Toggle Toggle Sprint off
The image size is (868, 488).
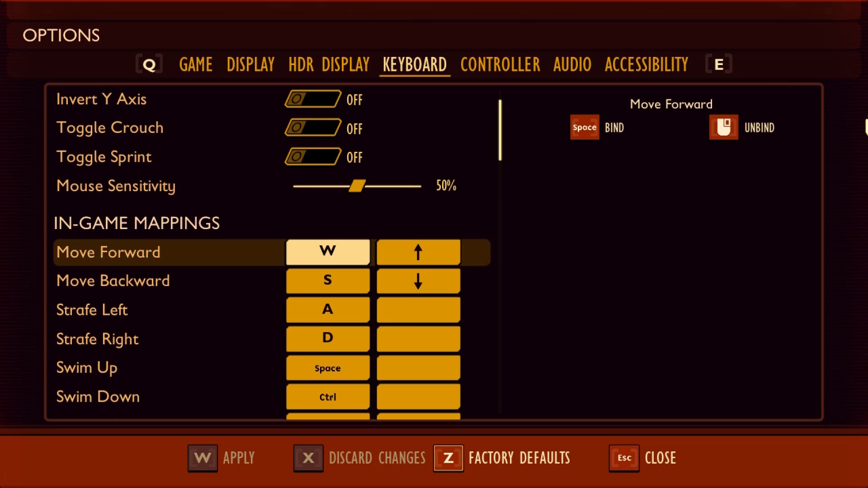[312, 156]
